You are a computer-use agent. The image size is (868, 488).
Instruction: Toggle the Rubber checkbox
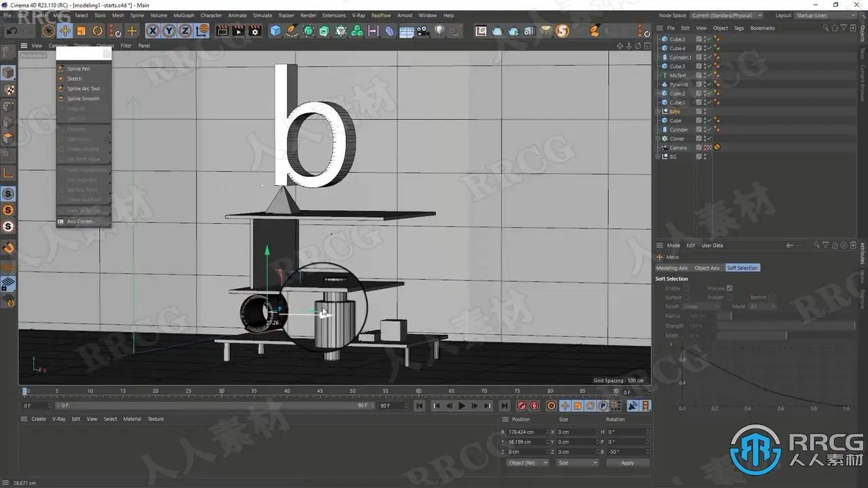click(x=730, y=297)
